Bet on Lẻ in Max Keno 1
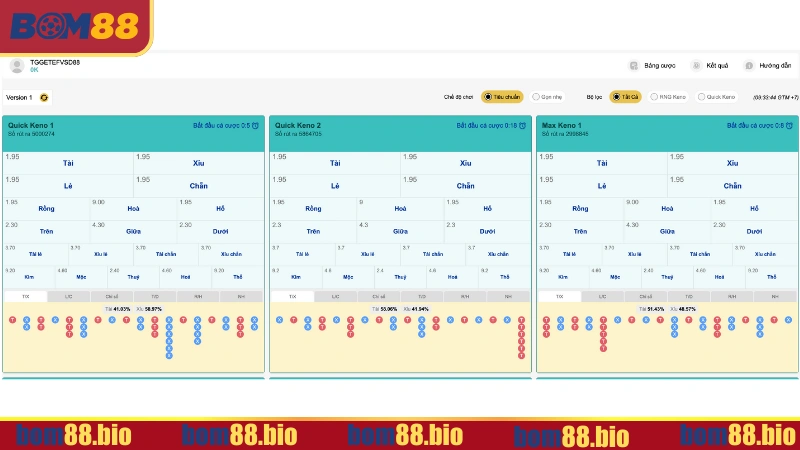The height and width of the screenshot is (450, 800). coord(602,186)
